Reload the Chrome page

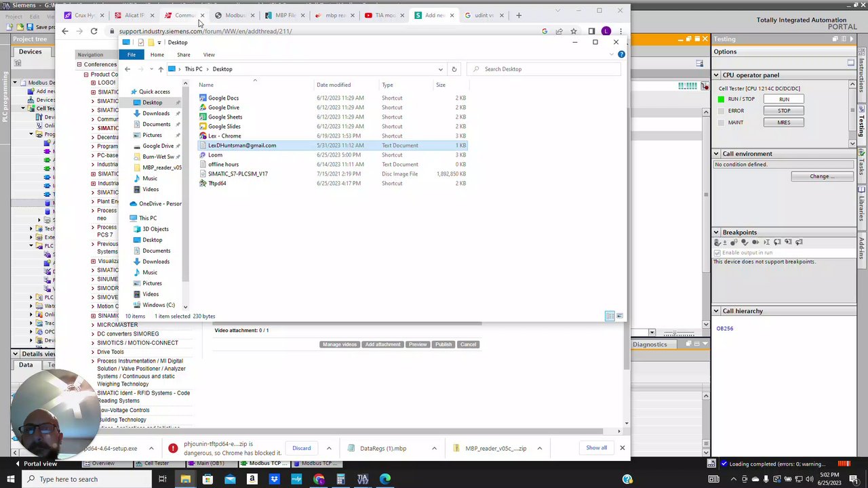94,31
